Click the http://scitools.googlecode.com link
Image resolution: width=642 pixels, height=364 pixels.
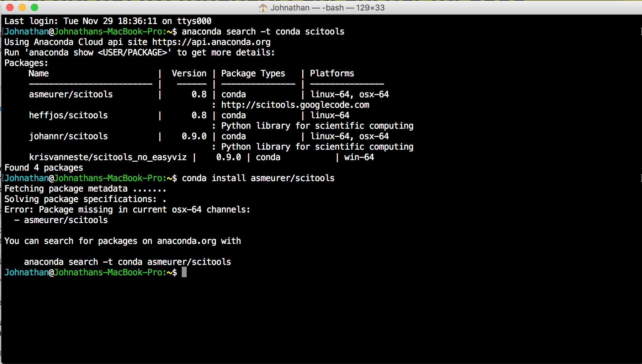click(x=295, y=105)
